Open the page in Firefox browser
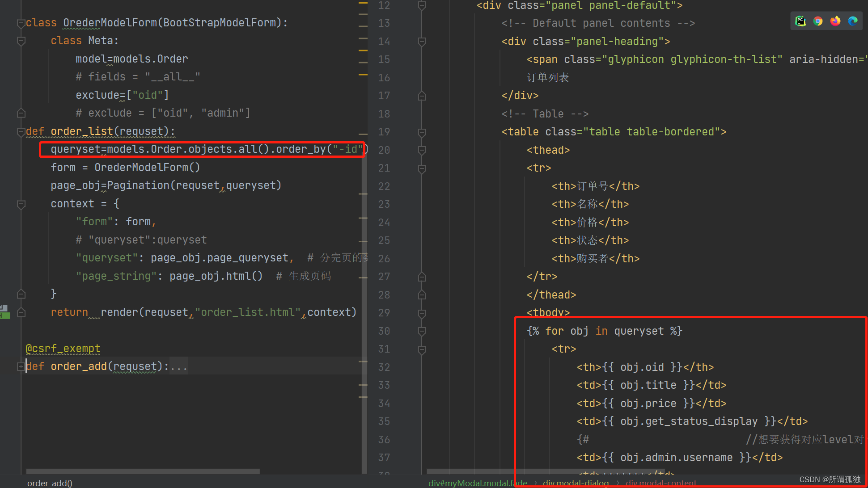Viewport: 868px width, 488px height. pyautogui.click(x=835, y=21)
